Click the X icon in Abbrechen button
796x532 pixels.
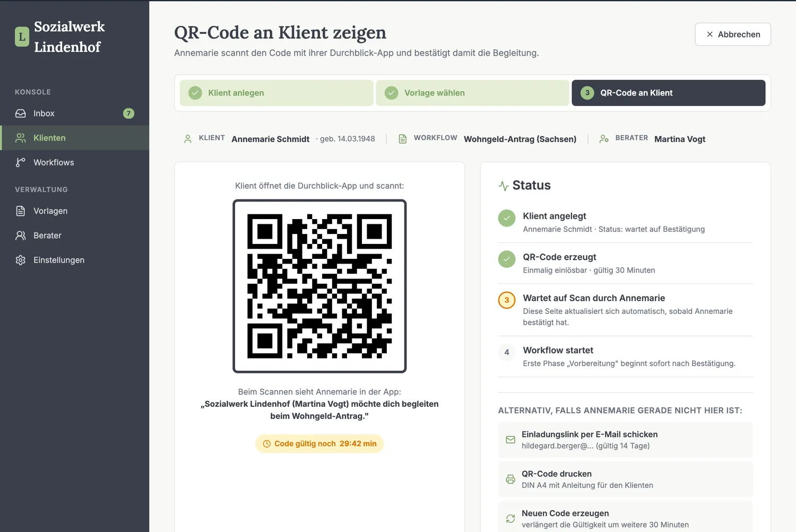coord(710,34)
